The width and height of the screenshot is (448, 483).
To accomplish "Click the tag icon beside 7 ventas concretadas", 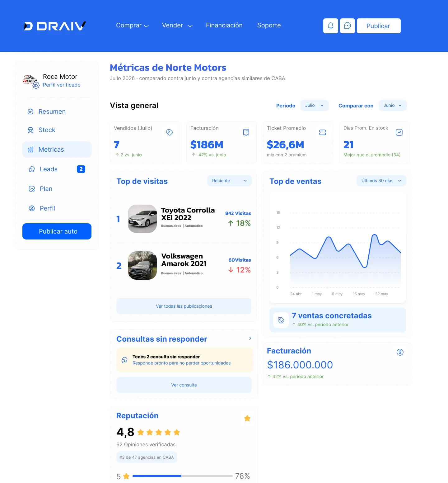I will point(281,320).
